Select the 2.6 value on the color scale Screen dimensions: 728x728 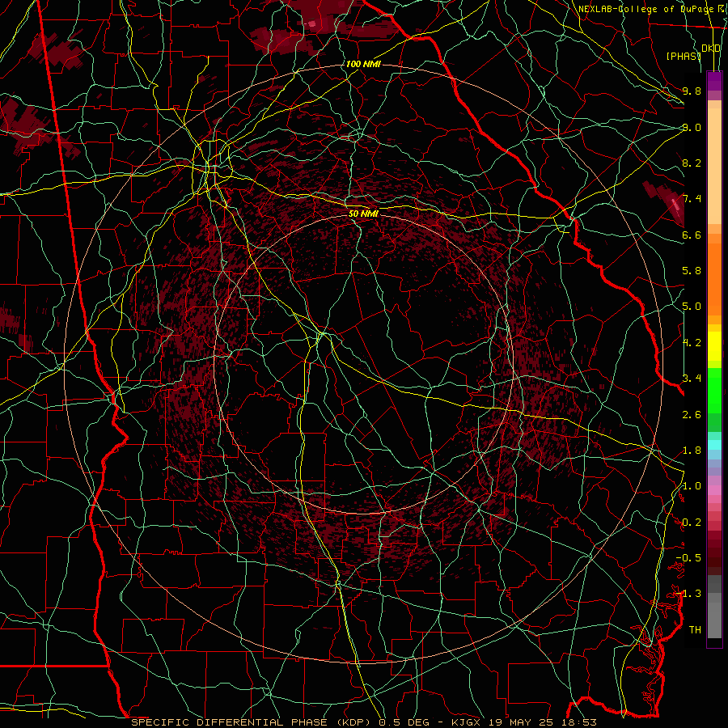(692, 415)
